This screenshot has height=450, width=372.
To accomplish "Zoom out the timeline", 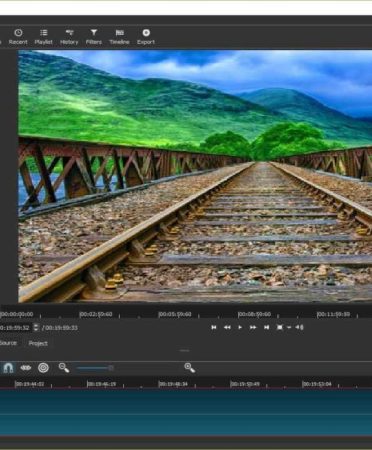I will (64, 368).
